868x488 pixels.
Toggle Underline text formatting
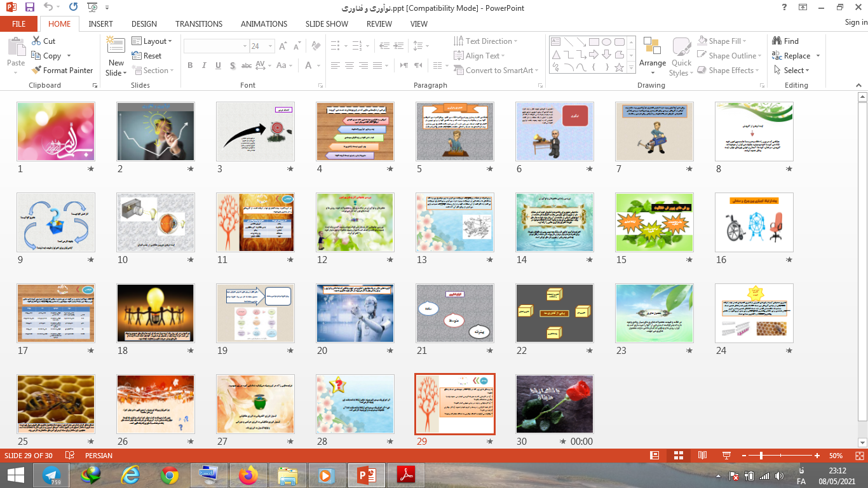218,65
